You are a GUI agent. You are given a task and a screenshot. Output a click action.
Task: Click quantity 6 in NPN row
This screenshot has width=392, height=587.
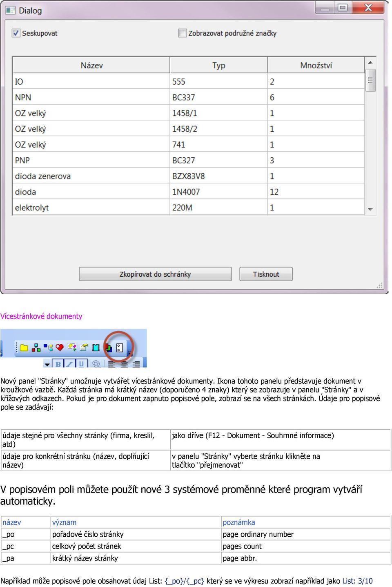(316, 97)
